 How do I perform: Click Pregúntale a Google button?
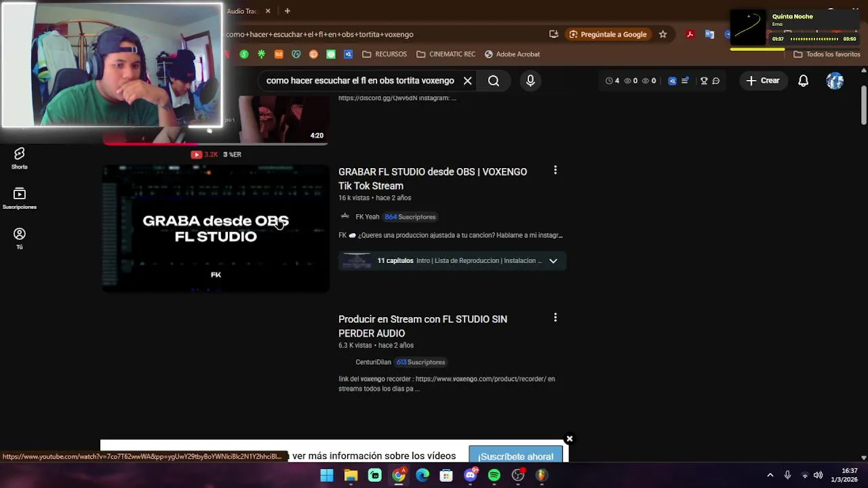click(608, 35)
